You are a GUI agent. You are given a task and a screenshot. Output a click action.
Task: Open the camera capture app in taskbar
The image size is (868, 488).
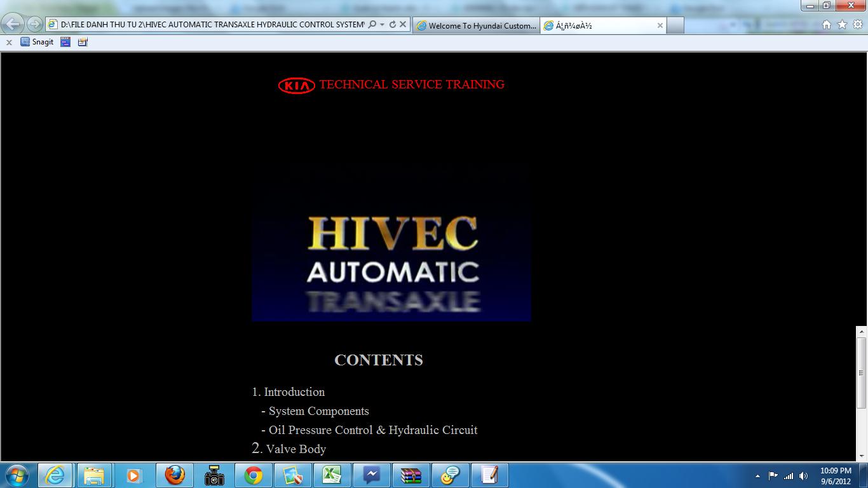coord(214,475)
